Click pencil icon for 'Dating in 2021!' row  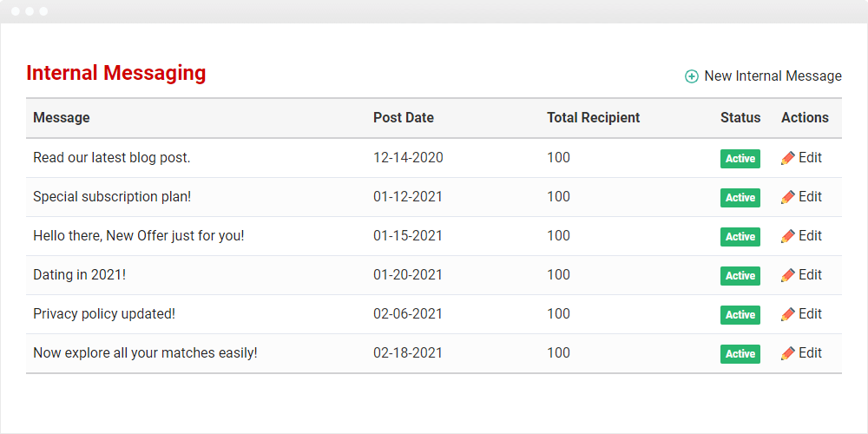[788, 275]
